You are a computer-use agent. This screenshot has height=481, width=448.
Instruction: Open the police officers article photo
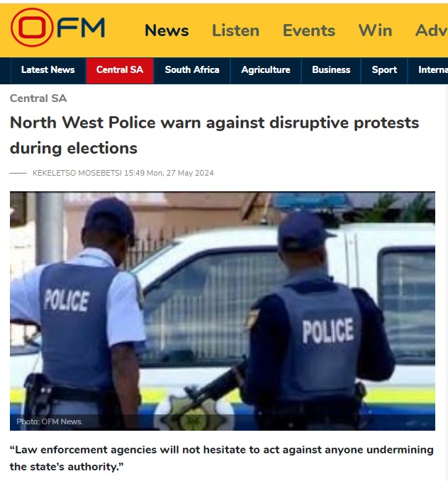tap(223, 311)
